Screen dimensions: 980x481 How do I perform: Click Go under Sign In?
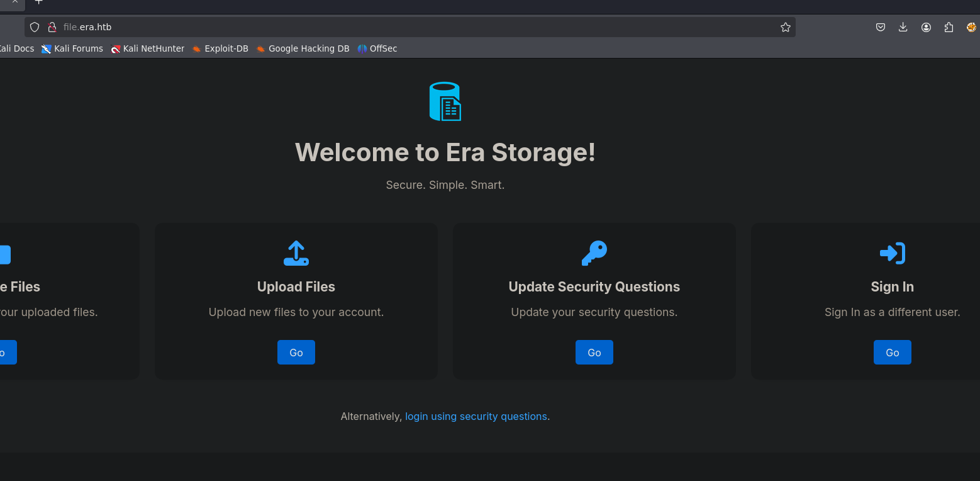893,353
